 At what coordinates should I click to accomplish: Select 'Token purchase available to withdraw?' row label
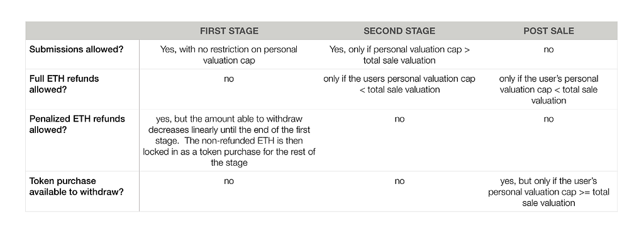click(x=76, y=187)
